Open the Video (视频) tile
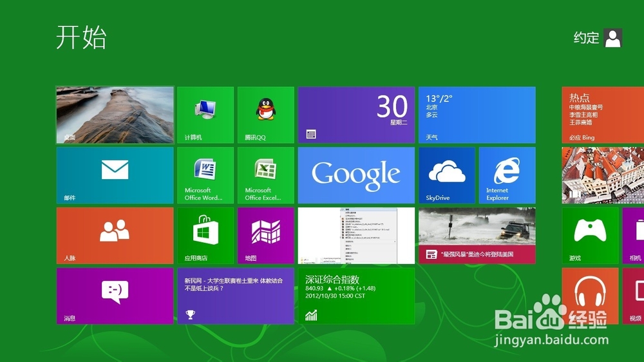Screen dimensions: 644x362 pyautogui.click(x=633, y=296)
